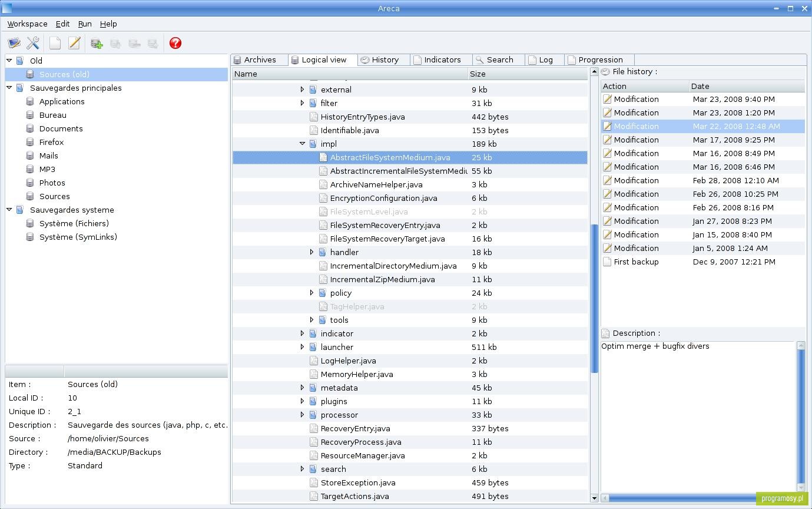Open the Workspace menu
812x509 pixels.
(x=27, y=24)
